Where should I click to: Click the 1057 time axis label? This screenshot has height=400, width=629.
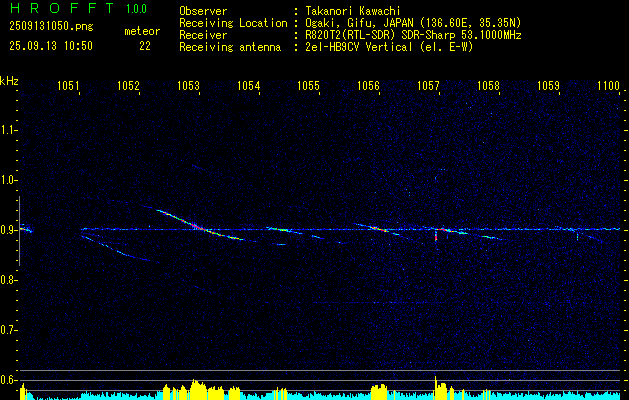[x=428, y=85]
